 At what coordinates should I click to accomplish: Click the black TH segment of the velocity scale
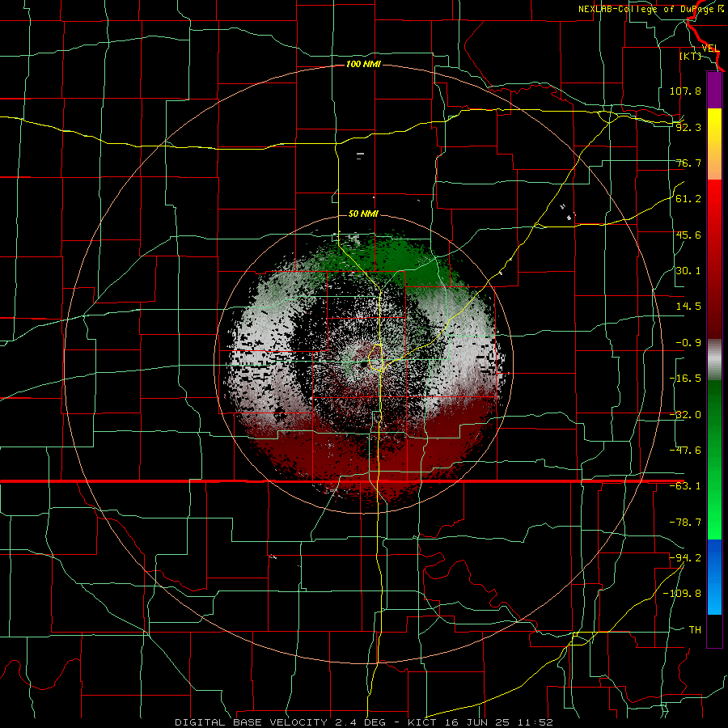(x=714, y=630)
